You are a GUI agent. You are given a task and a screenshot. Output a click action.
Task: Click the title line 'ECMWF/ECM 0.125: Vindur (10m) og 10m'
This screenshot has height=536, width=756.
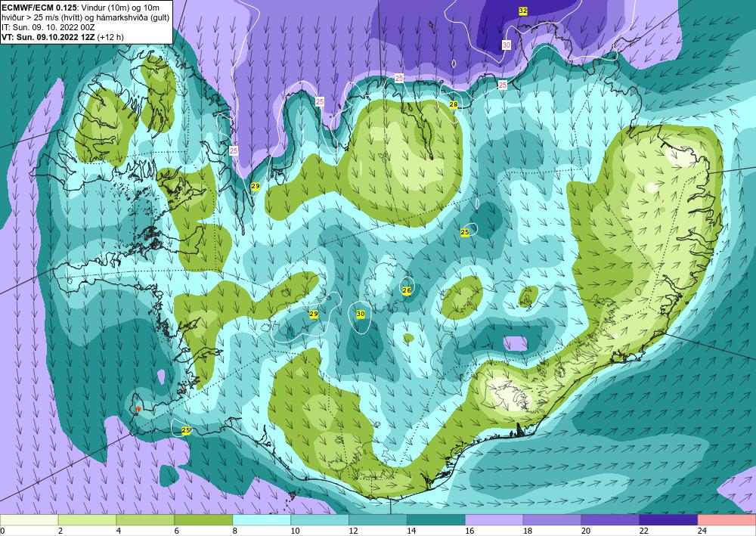pos(81,8)
